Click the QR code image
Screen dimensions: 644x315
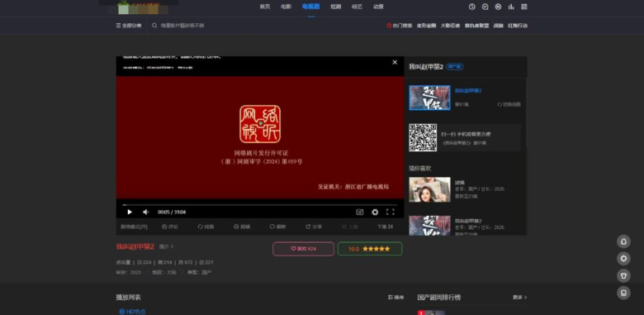tap(423, 137)
